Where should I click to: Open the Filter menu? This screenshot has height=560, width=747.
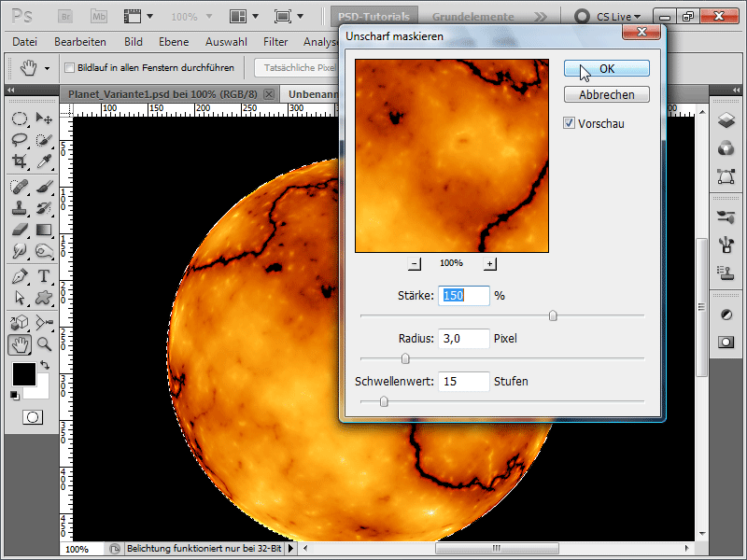click(x=275, y=42)
